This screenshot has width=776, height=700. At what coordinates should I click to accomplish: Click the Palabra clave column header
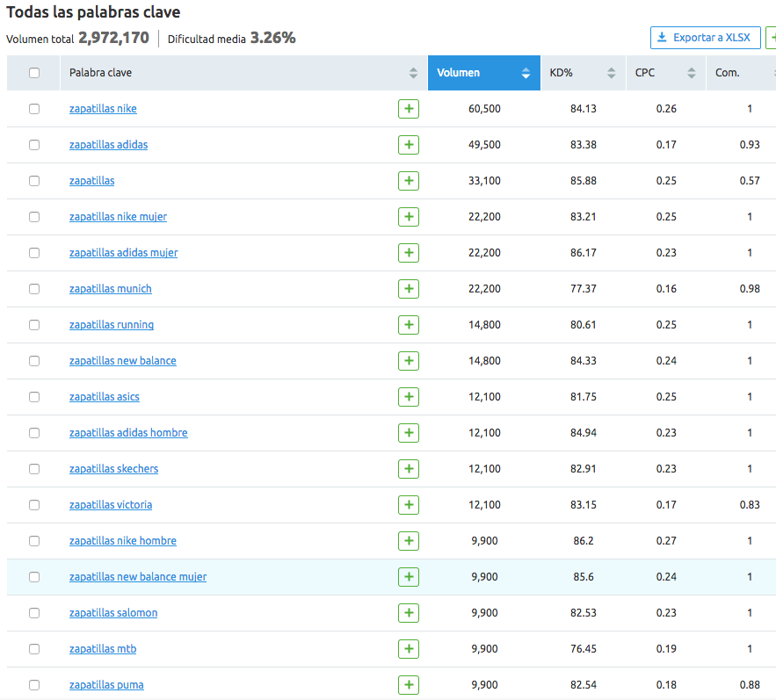(101, 73)
